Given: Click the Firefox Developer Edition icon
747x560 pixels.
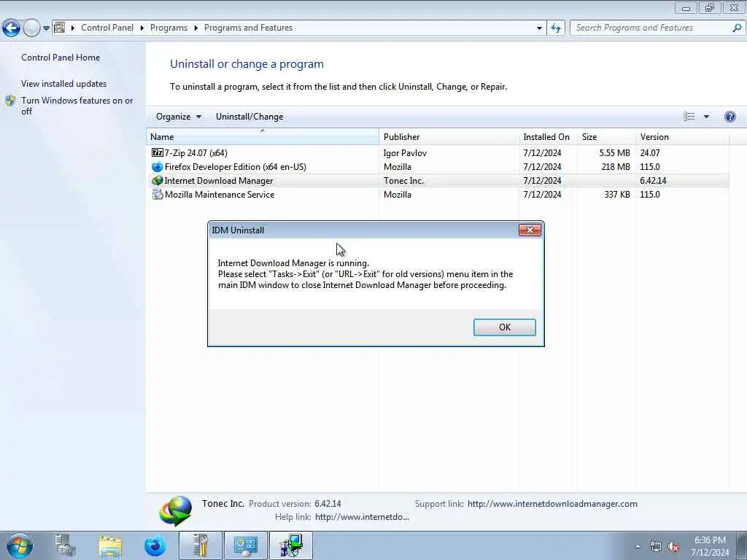Looking at the screenshot, I should 158,167.
